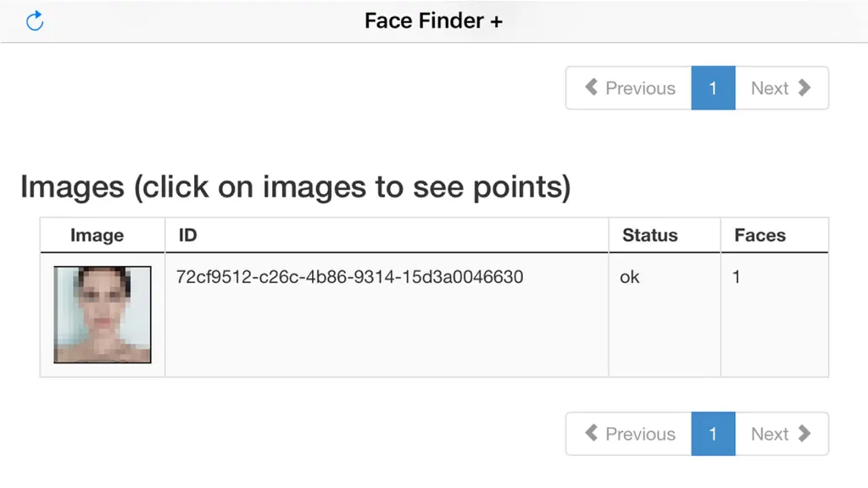
Task: Click the Next text in top pagination
Action: [770, 88]
